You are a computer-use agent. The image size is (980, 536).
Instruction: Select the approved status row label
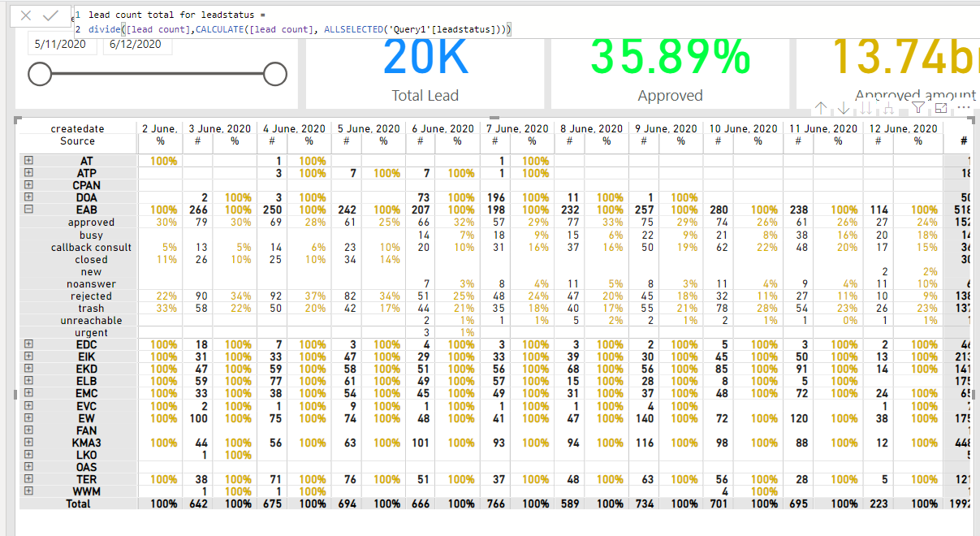click(x=91, y=223)
